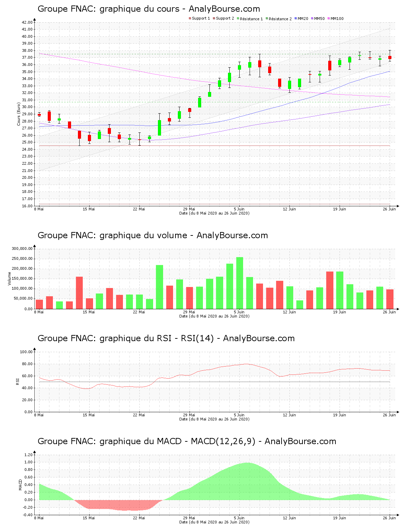Click the 42.00 price axis value
The width and height of the screenshot is (412, 532).
pos(27,22)
